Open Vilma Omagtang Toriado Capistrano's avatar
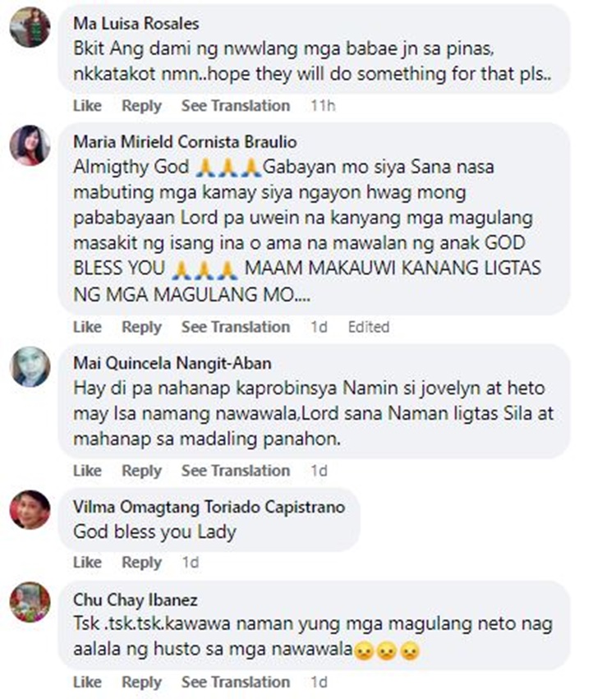 click(x=30, y=509)
